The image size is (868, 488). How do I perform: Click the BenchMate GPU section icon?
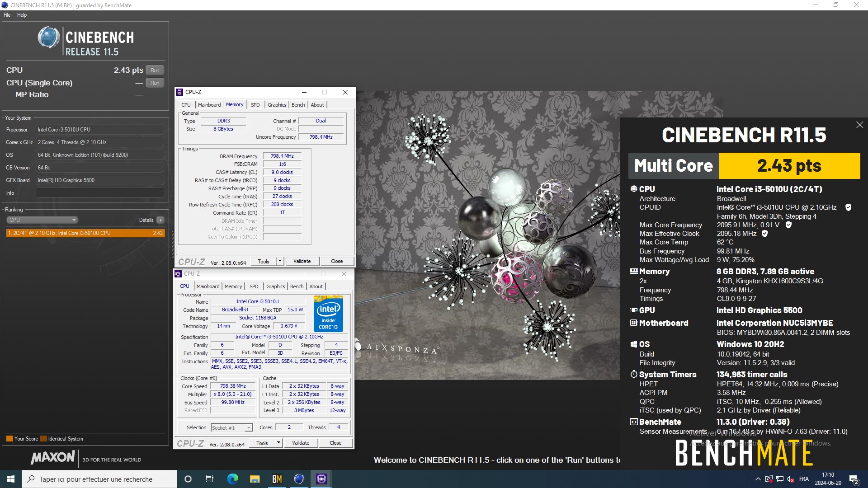tap(634, 310)
